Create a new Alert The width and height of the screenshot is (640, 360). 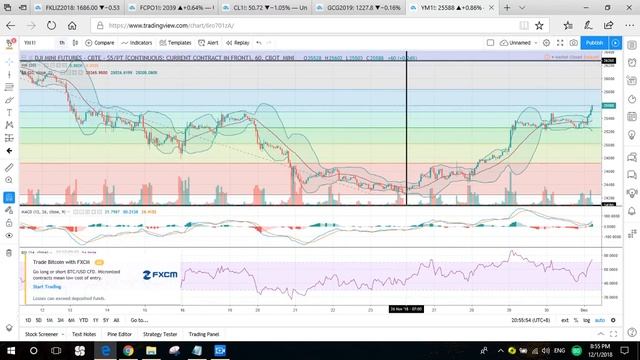click(x=208, y=43)
